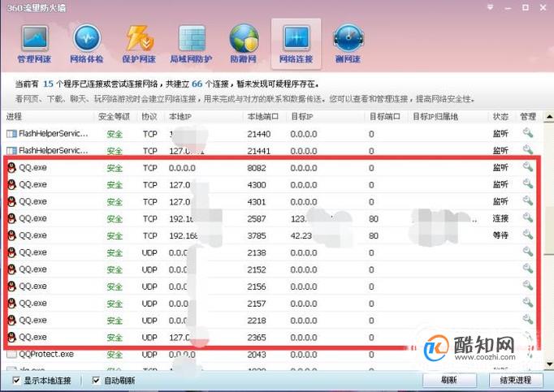Screen dimensions: 554x392
Task: Click target port 80 on port 2587 row
Action: tap(374, 218)
